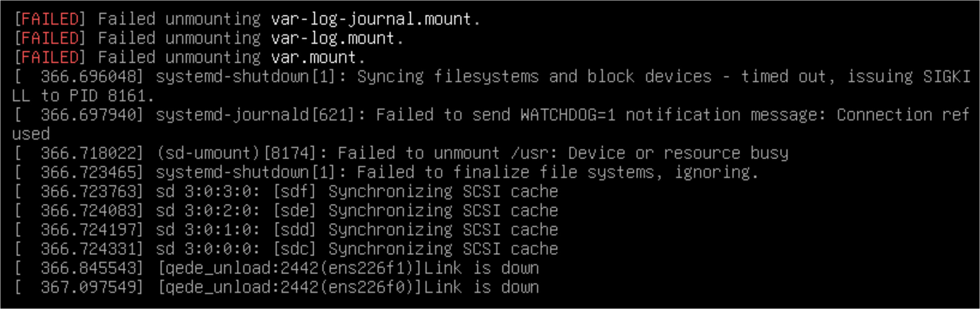Click the [sdf] device label
980x309 pixels.
[x=295, y=192]
